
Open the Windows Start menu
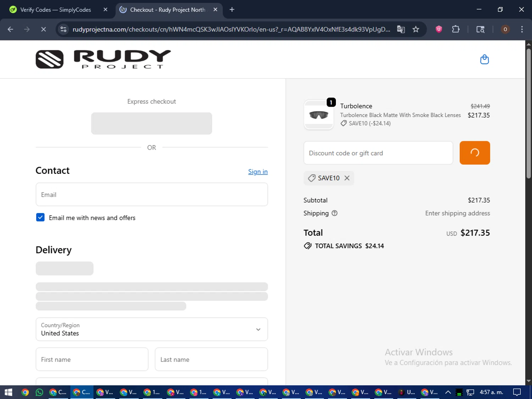pyautogui.click(x=9, y=392)
